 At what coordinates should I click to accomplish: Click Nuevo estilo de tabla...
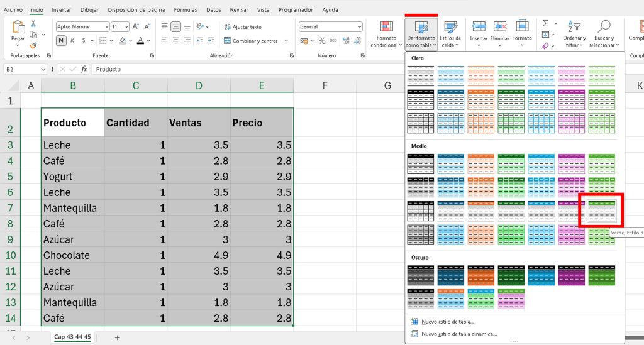pos(448,322)
